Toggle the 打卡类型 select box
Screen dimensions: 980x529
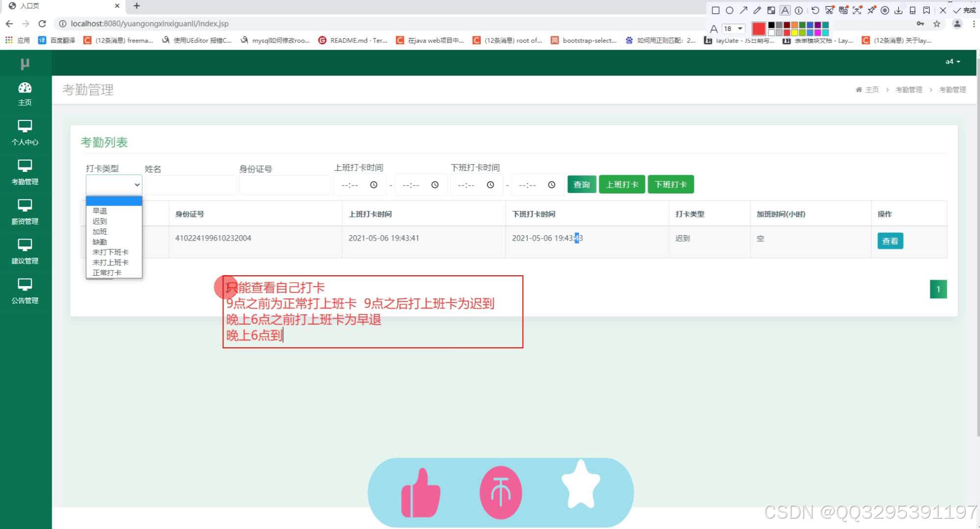114,185
